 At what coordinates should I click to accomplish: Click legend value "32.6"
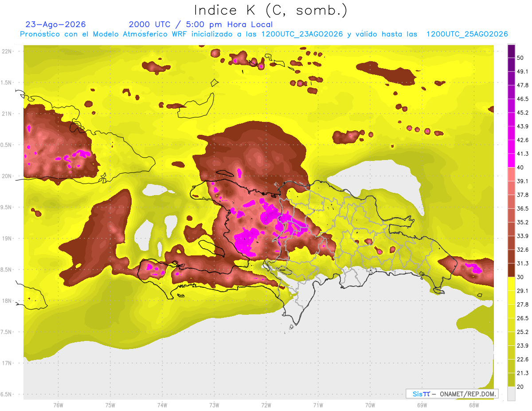pos(522,250)
